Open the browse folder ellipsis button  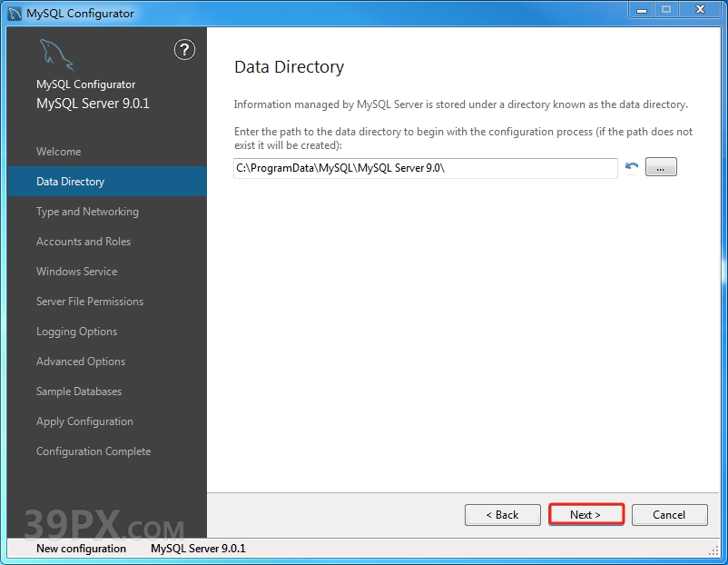click(x=661, y=167)
